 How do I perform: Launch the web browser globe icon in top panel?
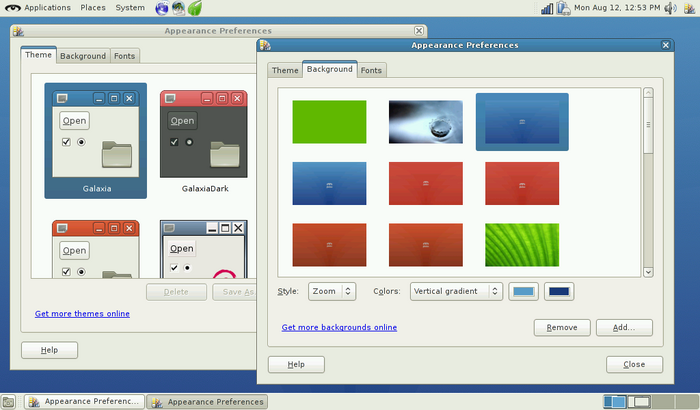162,8
